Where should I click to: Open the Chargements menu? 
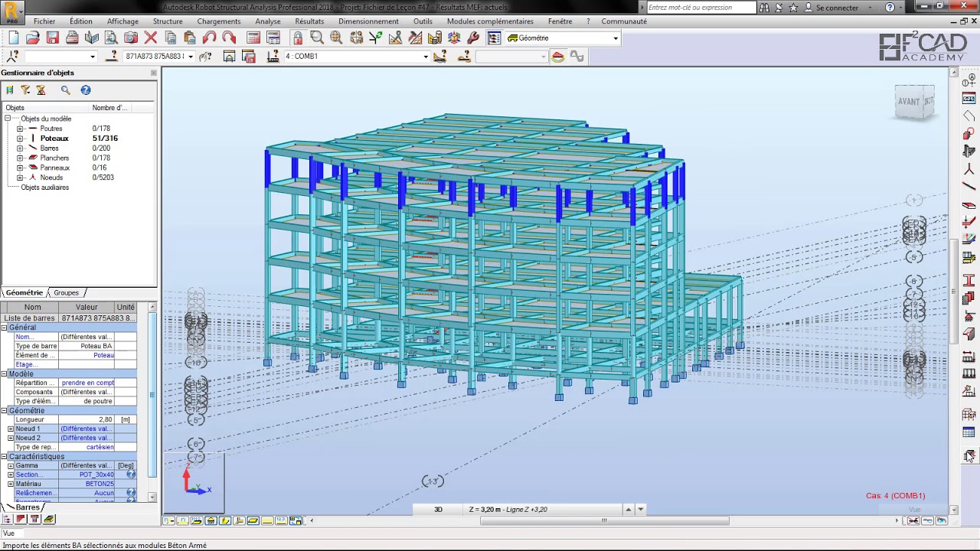tap(219, 21)
